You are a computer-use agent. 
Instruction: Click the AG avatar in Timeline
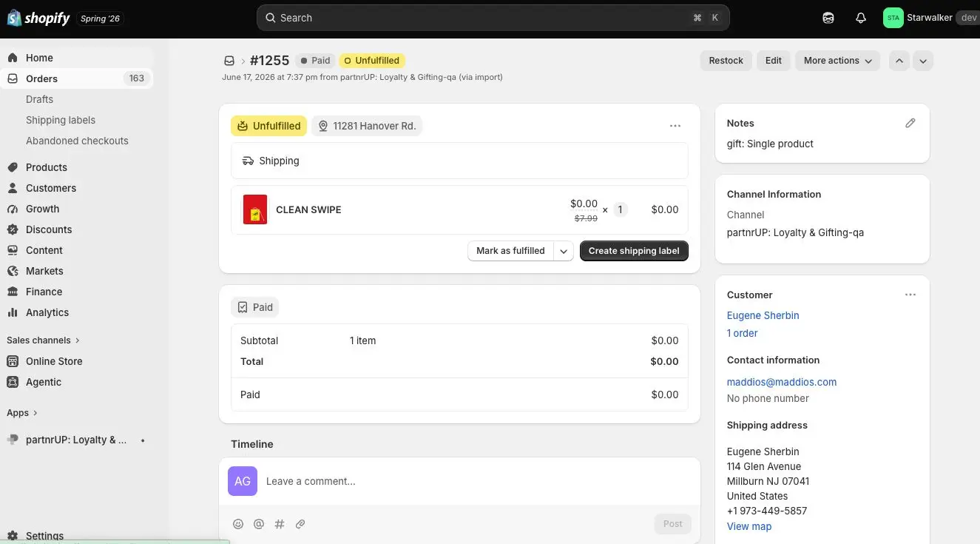tap(243, 481)
